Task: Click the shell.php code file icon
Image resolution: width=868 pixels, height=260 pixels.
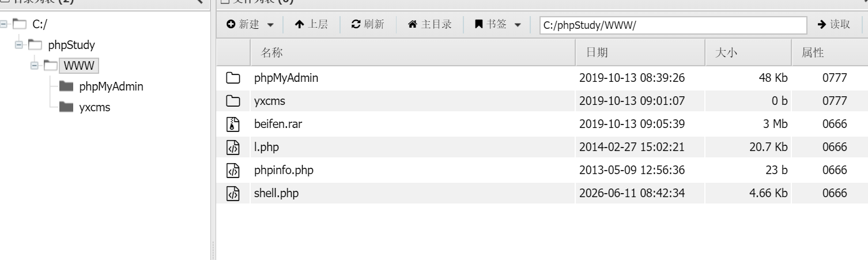Action: 232,194
